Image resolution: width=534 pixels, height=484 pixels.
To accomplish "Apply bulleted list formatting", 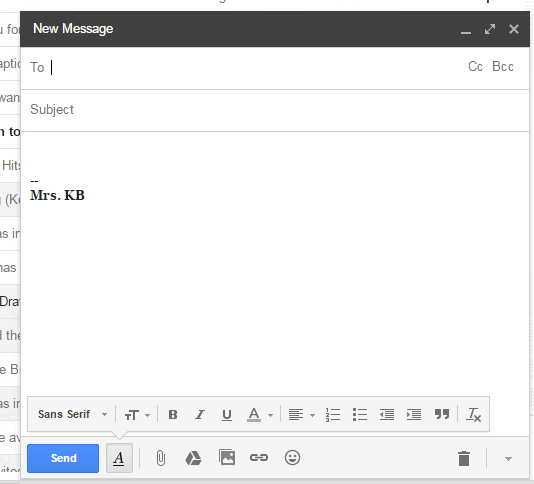I will tap(360, 415).
